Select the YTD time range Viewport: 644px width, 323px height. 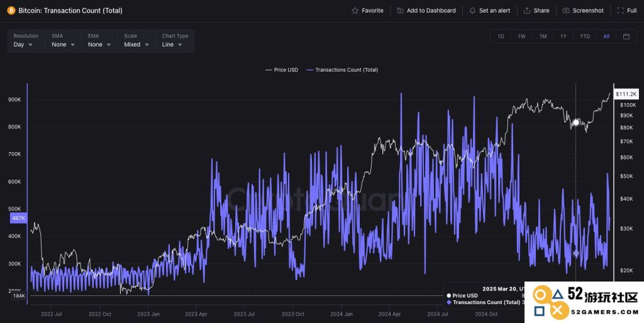click(585, 36)
